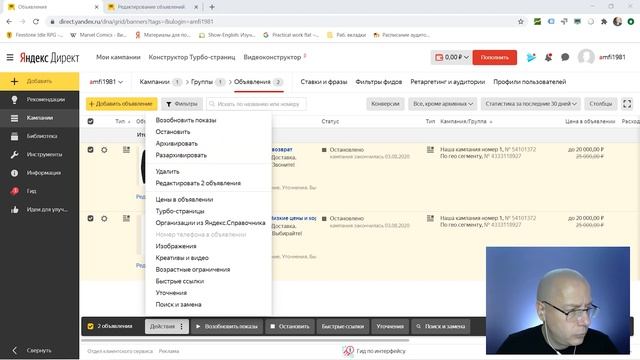This screenshot has width=640, height=360.
Task: Expand the 0,00 ₽ balance dropdown
Action: 451,58
